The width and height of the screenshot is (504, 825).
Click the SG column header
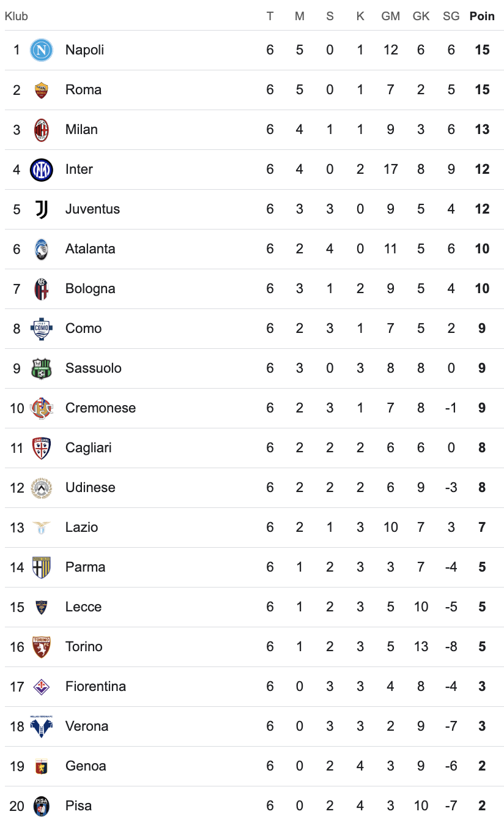[x=451, y=17]
